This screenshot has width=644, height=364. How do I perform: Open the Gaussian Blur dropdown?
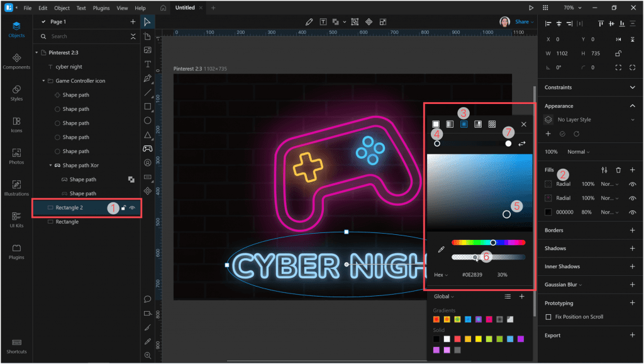(563, 285)
